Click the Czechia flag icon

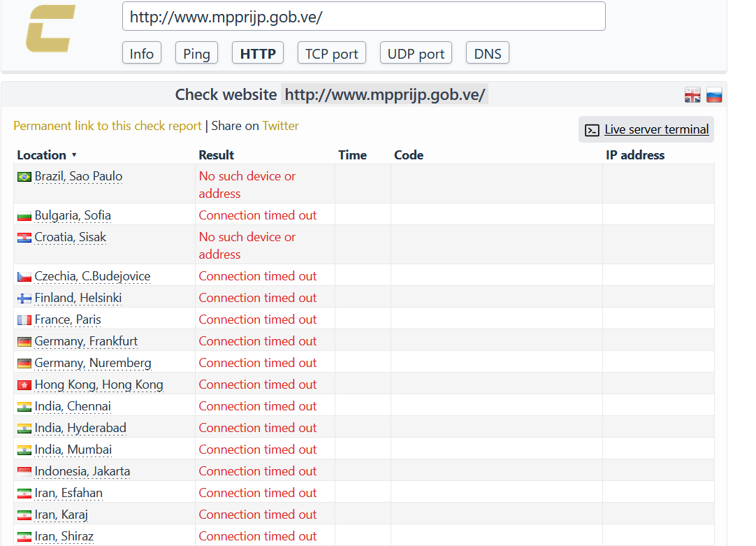[x=24, y=277]
